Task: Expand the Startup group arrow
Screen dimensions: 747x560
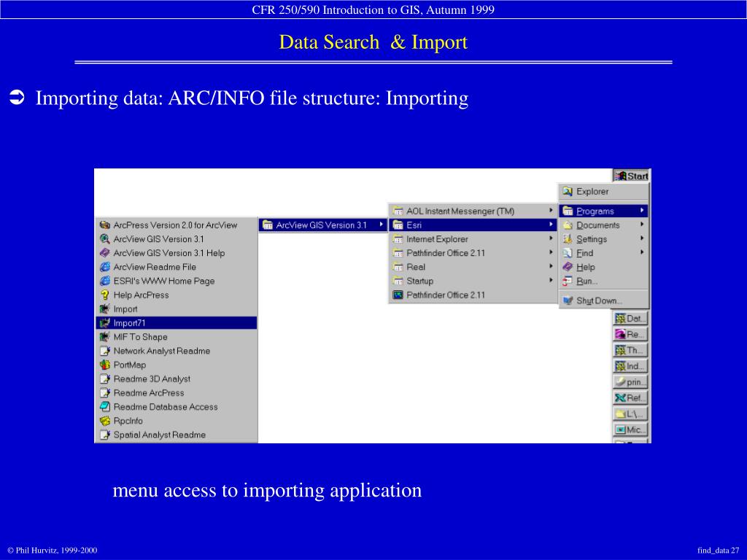Action: pos(551,281)
